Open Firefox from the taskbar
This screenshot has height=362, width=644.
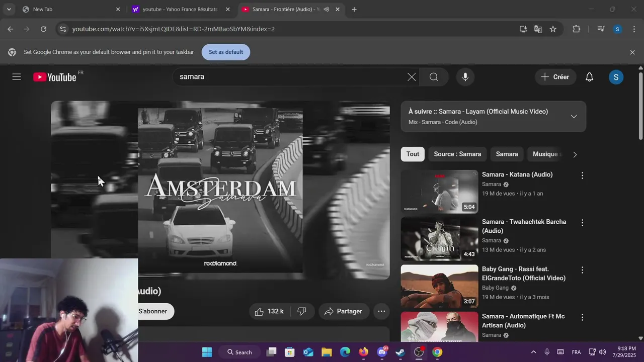tap(363, 352)
